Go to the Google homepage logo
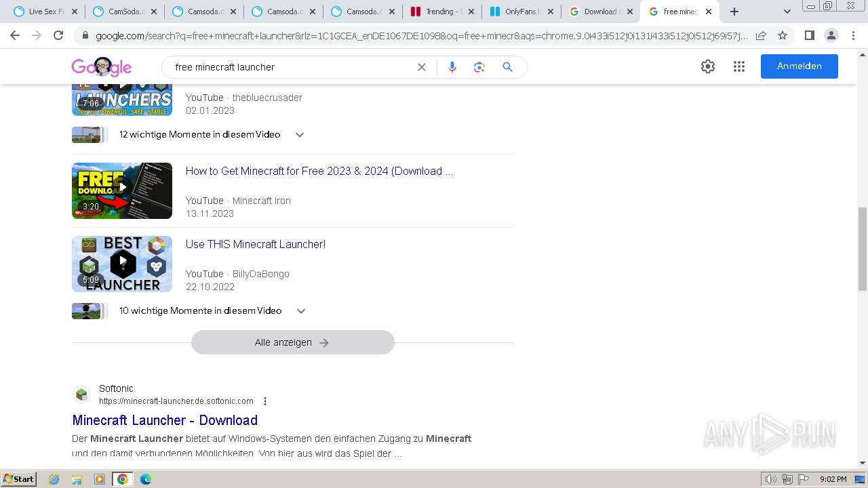Image resolution: width=868 pixels, height=488 pixels. point(102,66)
